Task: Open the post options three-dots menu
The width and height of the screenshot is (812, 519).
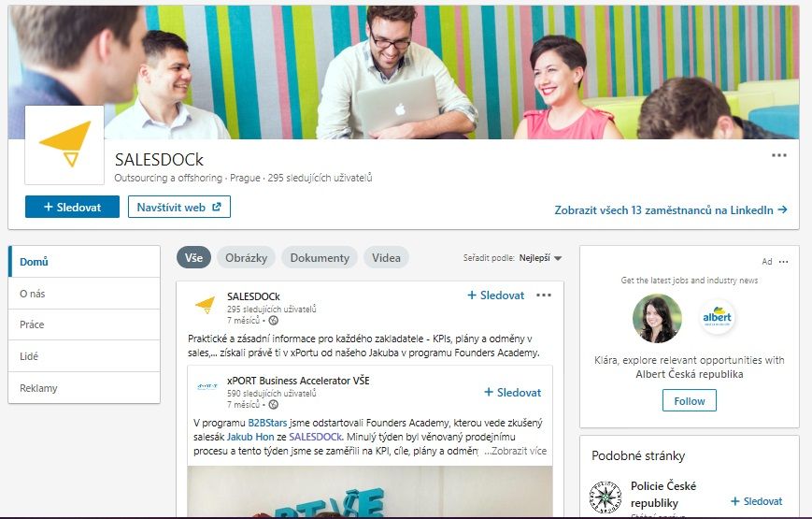Action: tap(544, 295)
